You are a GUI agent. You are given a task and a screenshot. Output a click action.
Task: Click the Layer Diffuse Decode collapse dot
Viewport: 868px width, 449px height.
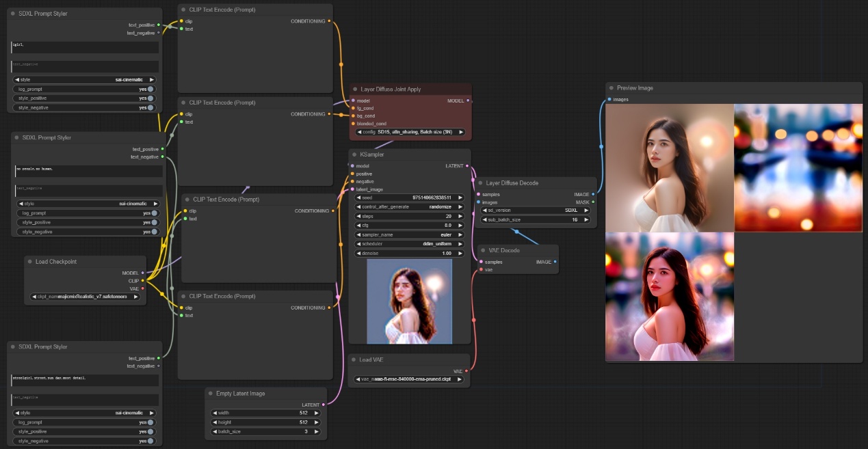[480, 183]
